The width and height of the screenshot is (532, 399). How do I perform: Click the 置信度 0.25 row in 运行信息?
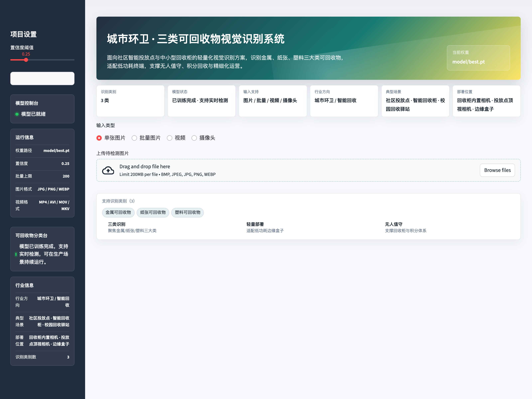(42, 164)
